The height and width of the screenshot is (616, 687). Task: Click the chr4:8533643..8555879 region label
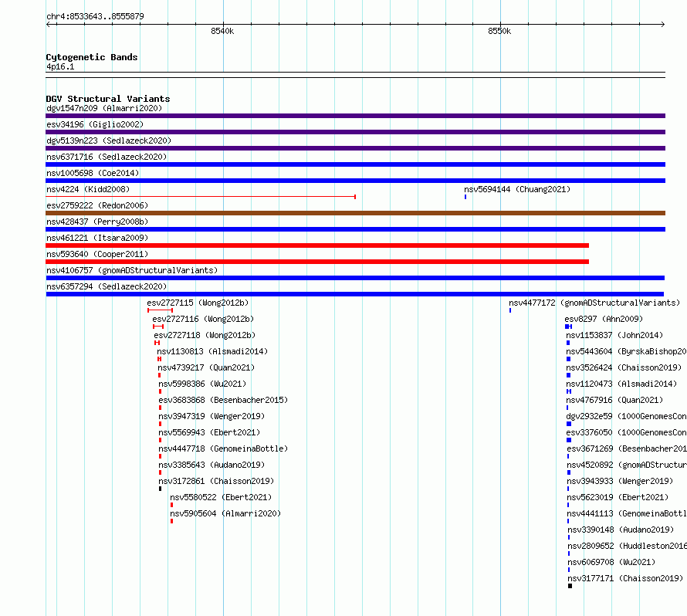(x=95, y=16)
